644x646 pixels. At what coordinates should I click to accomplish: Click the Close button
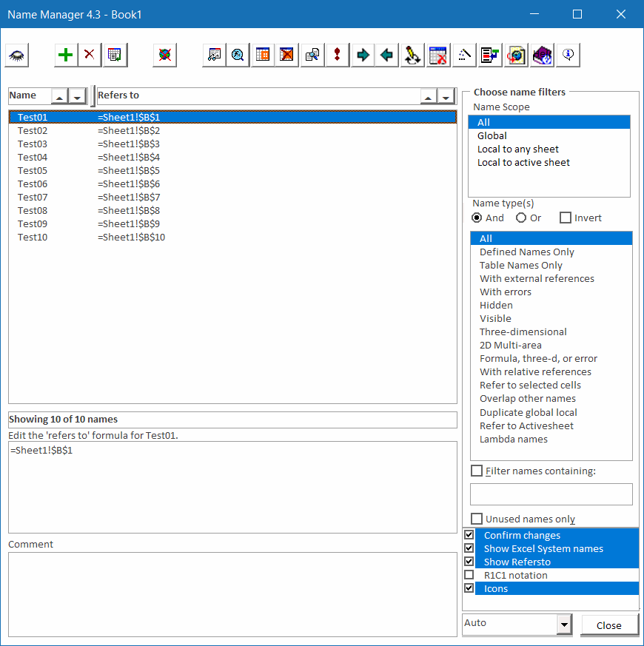[x=609, y=625]
